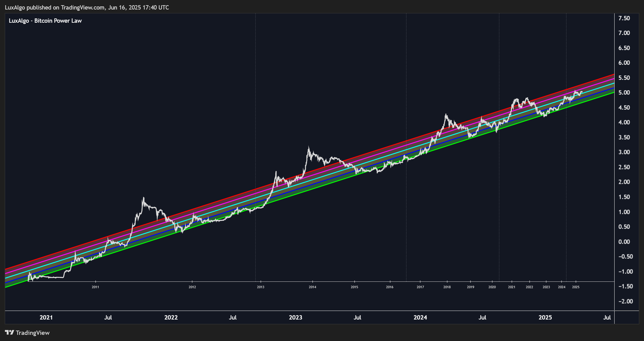Select the small 2014 year tick inside chart

click(x=312, y=287)
